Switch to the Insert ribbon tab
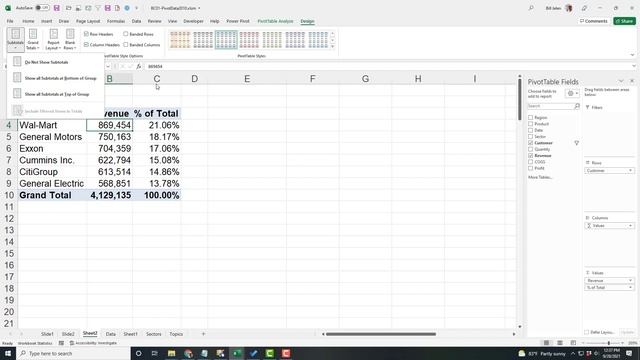Viewport: 640px width, 360px height. [47, 21]
